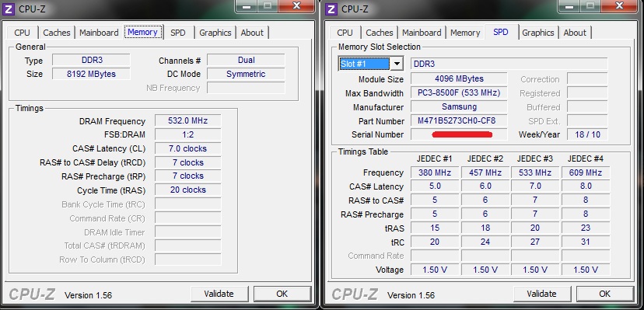The image size is (644, 310).
Task: Click the 533 MHz JEDEC #3 frequency
Action: (x=535, y=172)
